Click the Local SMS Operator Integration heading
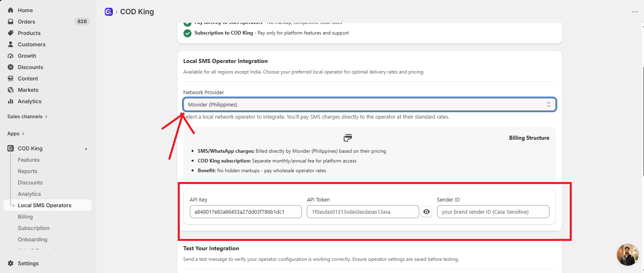Screen dimensions: 644x273 (225, 61)
